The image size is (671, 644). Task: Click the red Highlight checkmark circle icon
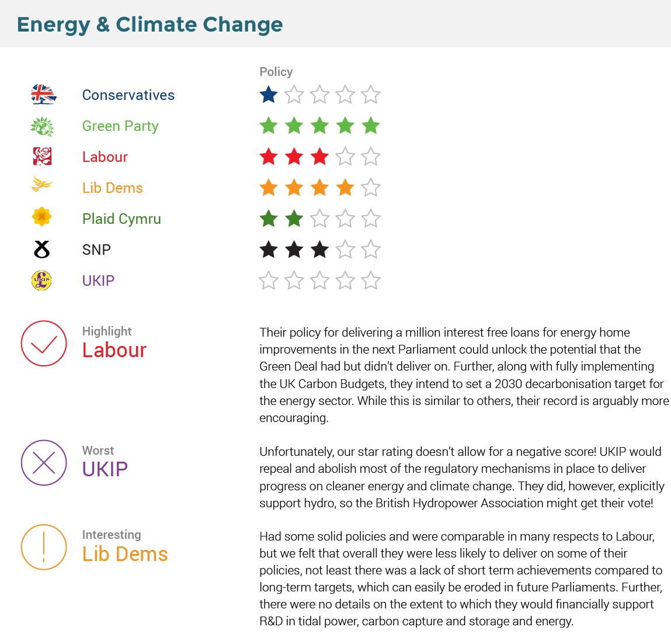pyautogui.click(x=44, y=344)
